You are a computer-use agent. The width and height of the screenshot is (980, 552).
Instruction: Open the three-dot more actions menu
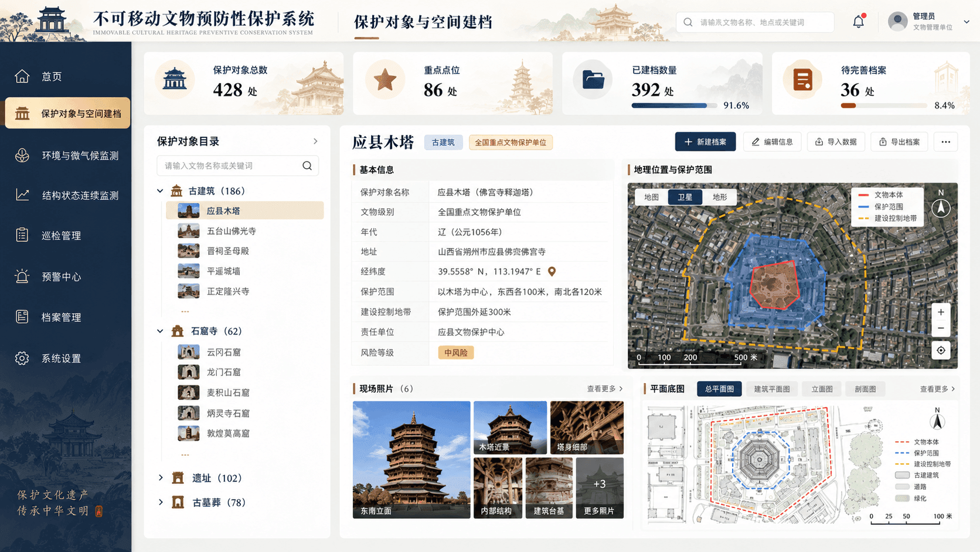pyautogui.click(x=945, y=142)
